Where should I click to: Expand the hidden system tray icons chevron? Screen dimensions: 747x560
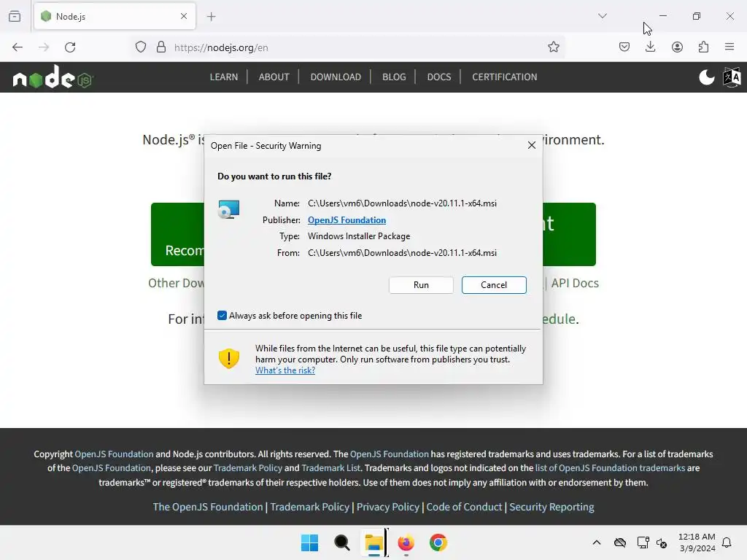point(597,542)
